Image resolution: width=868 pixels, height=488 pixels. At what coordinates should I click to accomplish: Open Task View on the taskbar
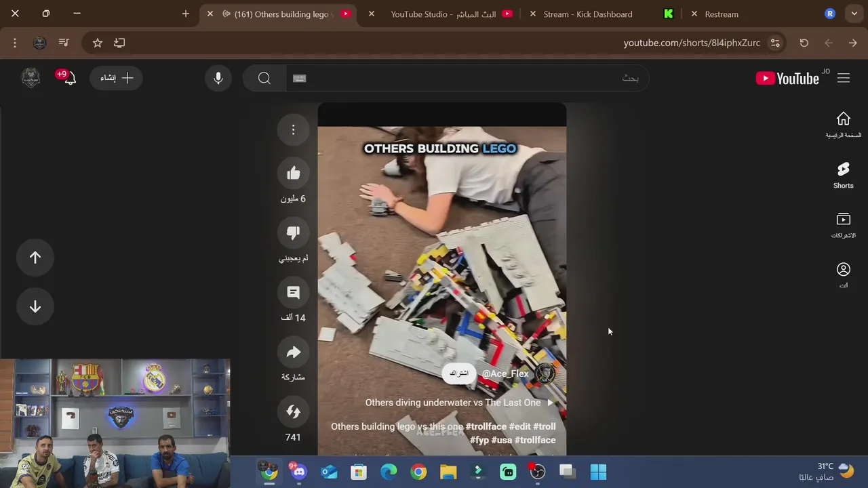(568, 472)
